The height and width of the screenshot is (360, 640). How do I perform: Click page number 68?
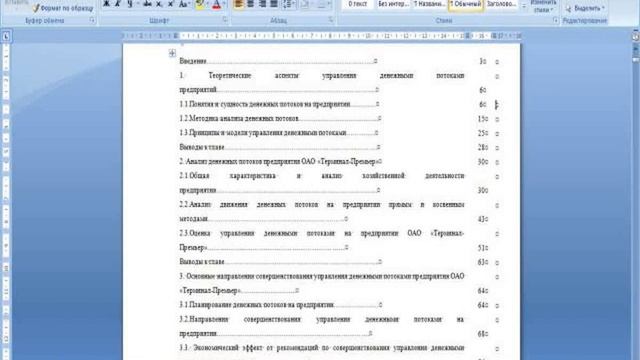pyautogui.click(x=482, y=334)
